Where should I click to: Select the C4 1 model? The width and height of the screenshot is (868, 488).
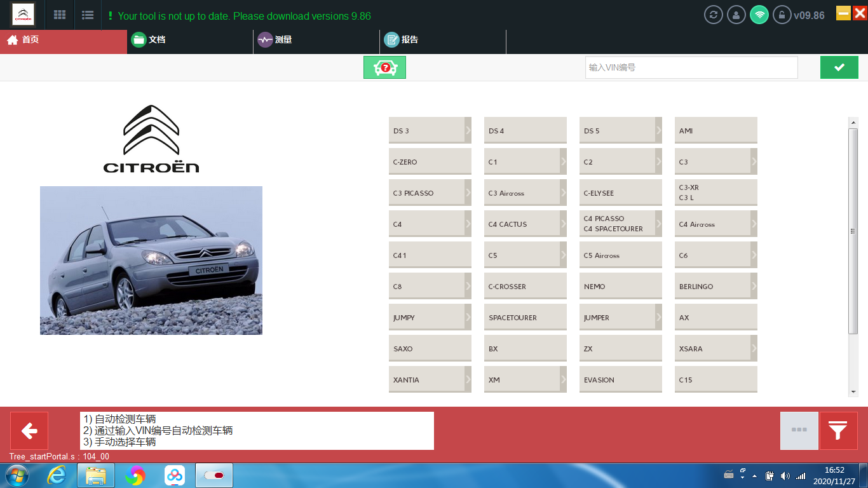click(430, 255)
